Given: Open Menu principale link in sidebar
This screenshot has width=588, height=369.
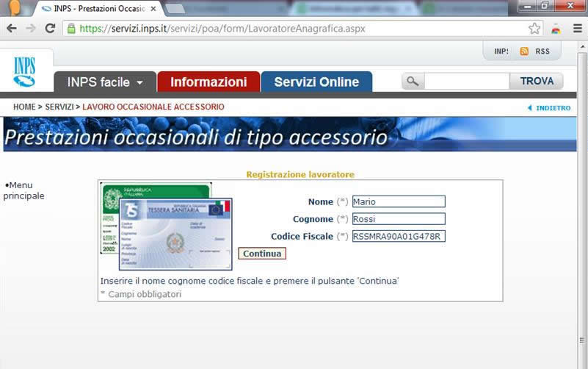Looking at the screenshot, I should click(23, 190).
